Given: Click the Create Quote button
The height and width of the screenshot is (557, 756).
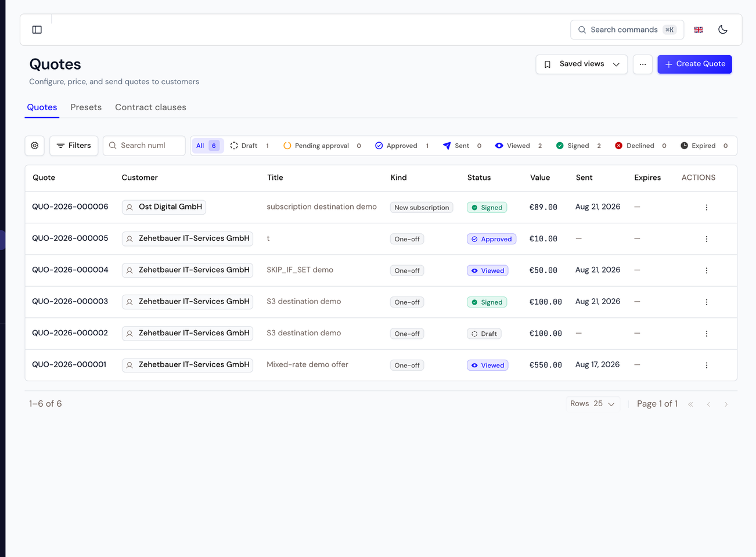Looking at the screenshot, I should (x=694, y=64).
